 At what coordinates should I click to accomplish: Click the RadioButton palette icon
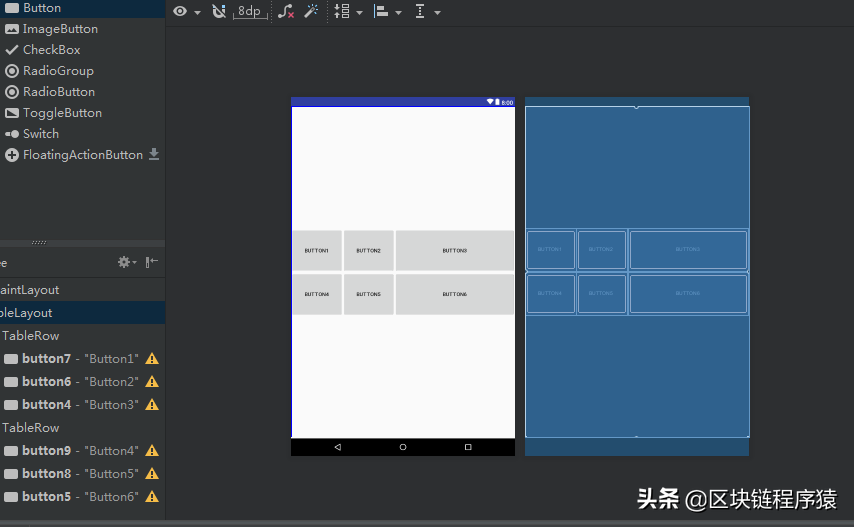pos(11,92)
